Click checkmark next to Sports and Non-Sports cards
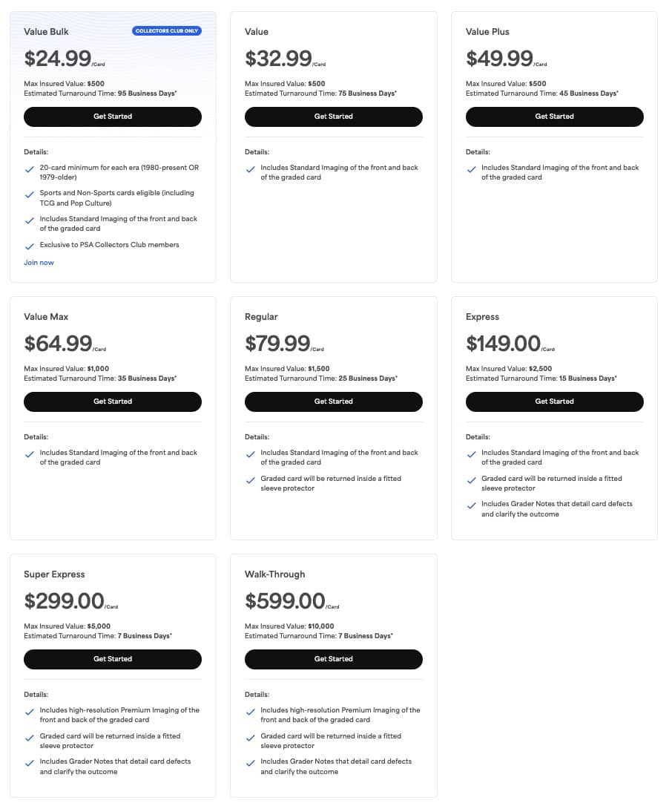 tap(30, 194)
